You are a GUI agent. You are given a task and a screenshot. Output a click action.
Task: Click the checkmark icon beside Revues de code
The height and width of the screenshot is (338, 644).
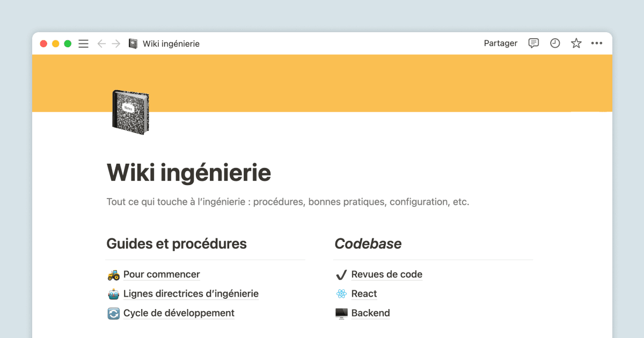pos(341,274)
